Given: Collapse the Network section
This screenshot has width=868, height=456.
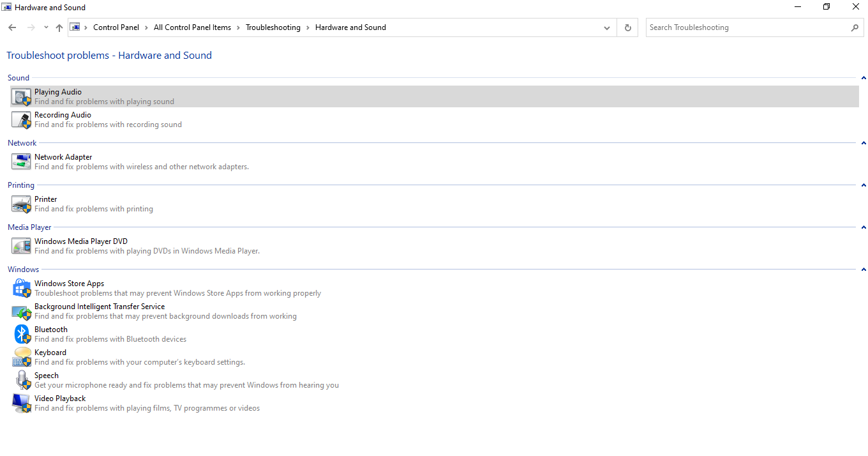Looking at the screenshot, I should pyautogui.click(x=863, y=143).
